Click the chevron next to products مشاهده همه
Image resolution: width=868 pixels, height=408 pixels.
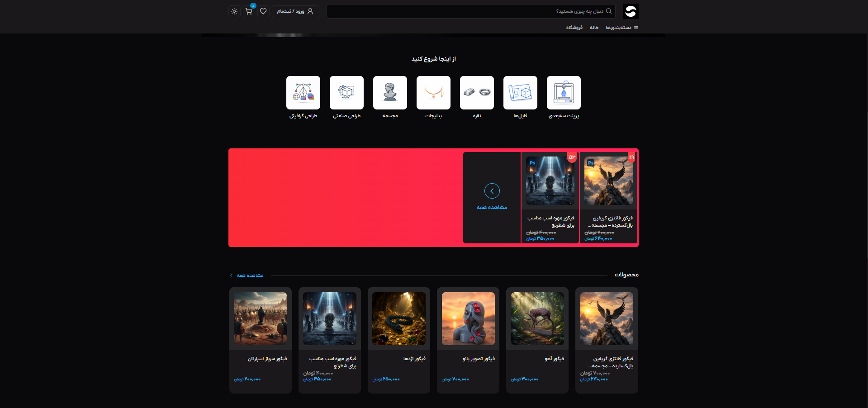[232, 275]
